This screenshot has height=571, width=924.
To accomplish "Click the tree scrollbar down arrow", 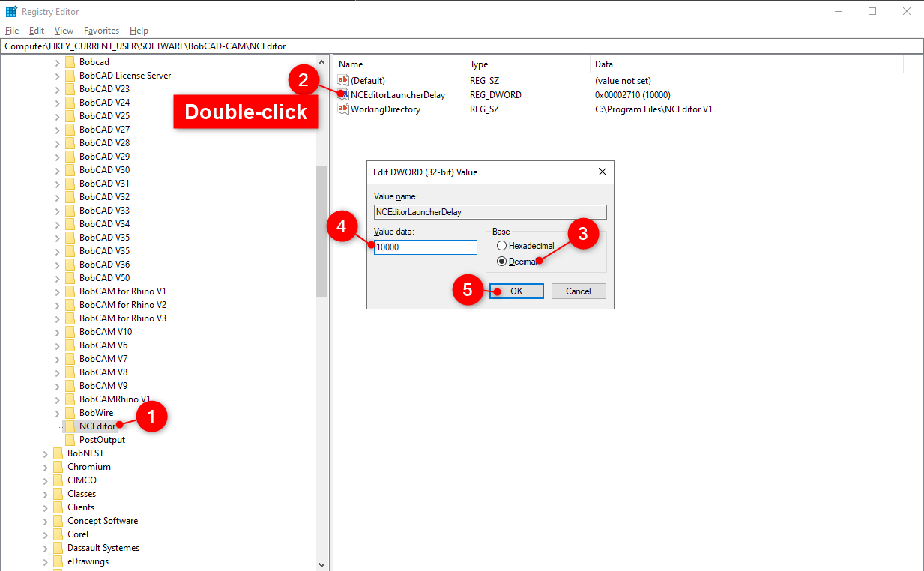I will click(x=322, y=564).
